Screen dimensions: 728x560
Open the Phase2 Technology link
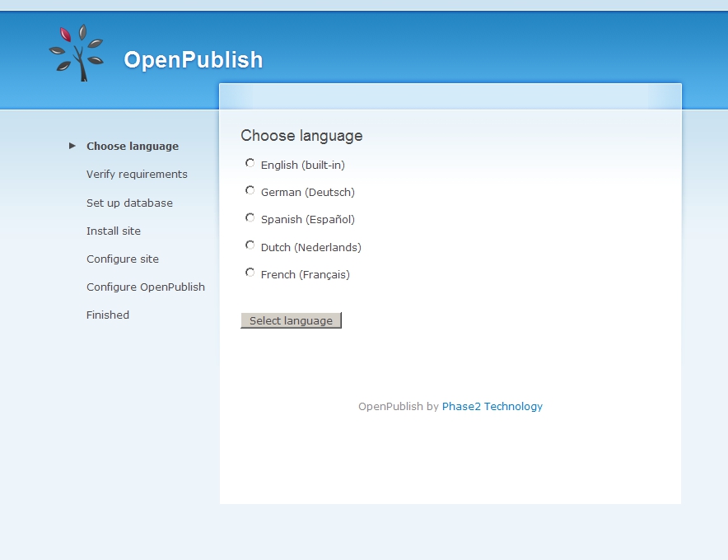pos(492,406)
